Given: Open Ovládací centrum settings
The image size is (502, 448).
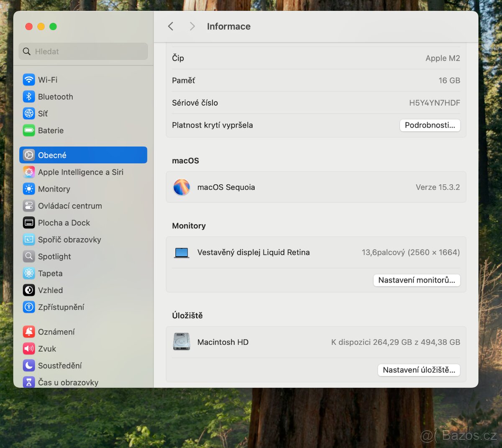Looking at the screenshot, I should point(28,206).
